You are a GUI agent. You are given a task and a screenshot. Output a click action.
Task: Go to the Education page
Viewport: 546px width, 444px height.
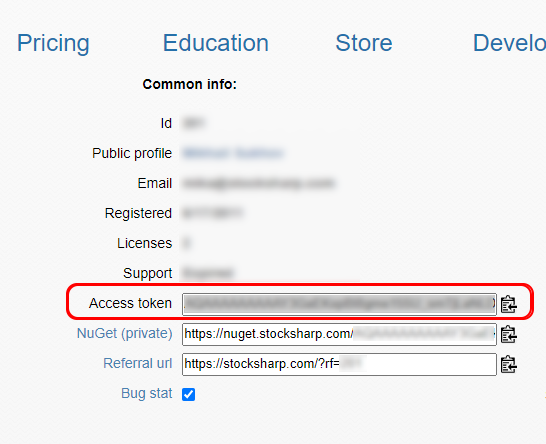click(x=216, y=43)
